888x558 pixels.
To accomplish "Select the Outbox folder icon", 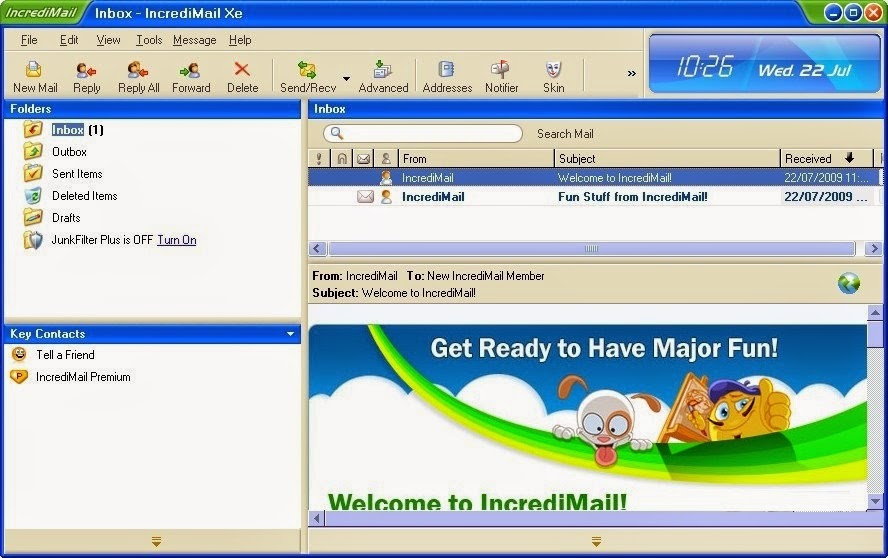I will pos(33,151).
